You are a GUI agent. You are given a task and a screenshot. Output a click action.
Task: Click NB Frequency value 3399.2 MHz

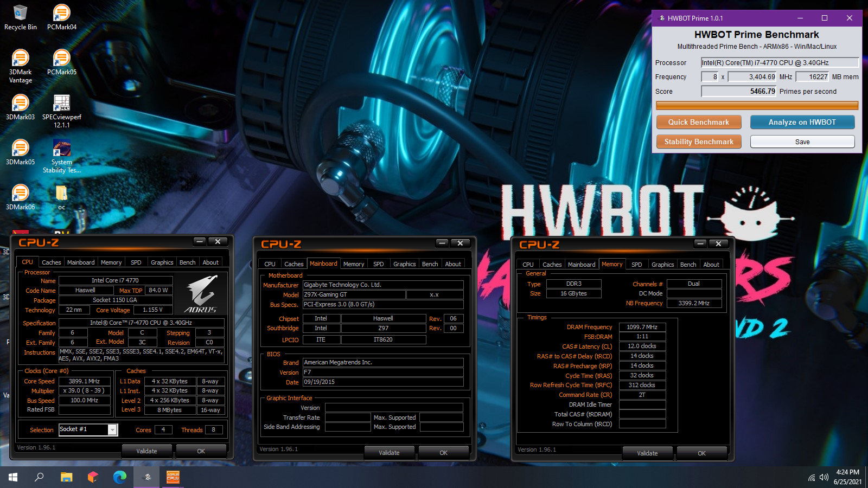point(694,304)
